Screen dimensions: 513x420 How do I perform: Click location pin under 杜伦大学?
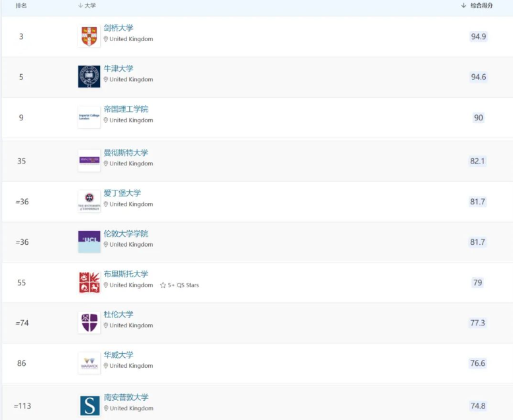106,325
